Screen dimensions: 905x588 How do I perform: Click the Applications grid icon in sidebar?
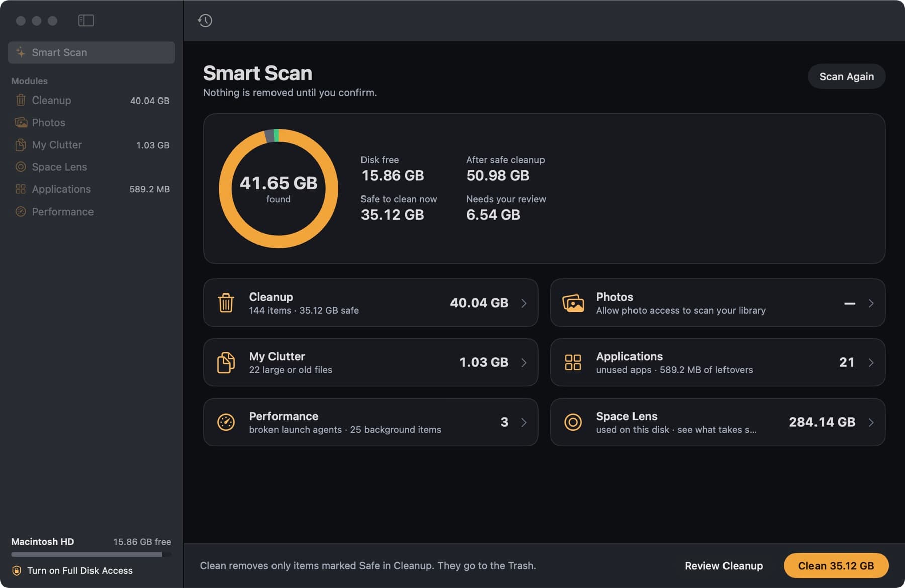21,189
